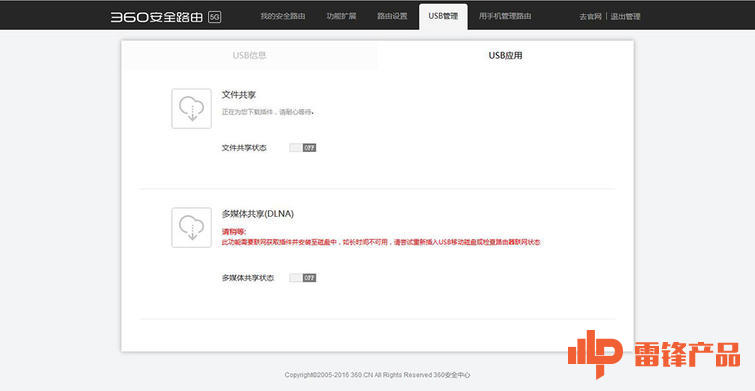This screenshot has height=391, width=755.
Task: Click the 多媒体共享状态 label
Action: pos(248,278)
